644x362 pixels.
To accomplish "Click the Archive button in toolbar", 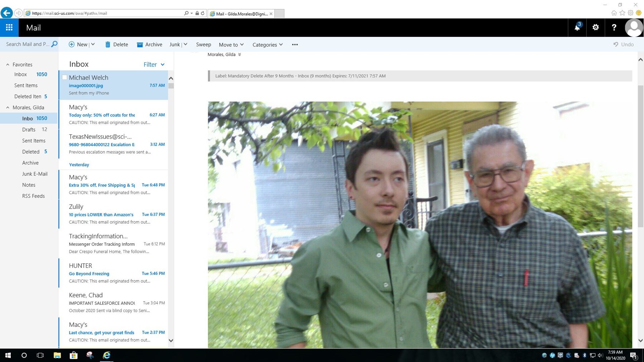I will (x=150, y=45).
